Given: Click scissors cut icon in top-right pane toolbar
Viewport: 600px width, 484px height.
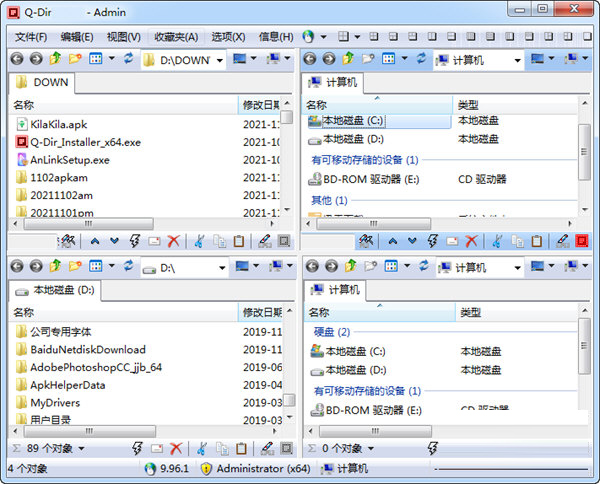Looking at the screenshot, I should pyautogui.click(x=493, y=241).
